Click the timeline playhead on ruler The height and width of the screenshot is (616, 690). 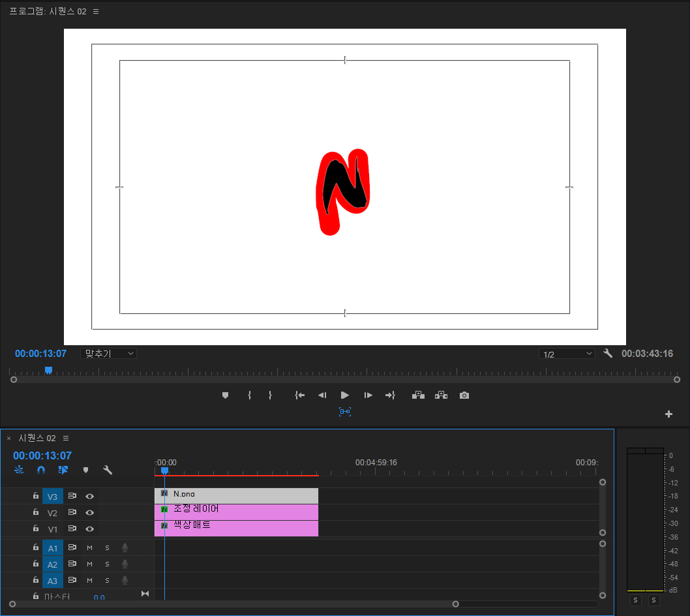pyautogui.click(x=164, y=470)
